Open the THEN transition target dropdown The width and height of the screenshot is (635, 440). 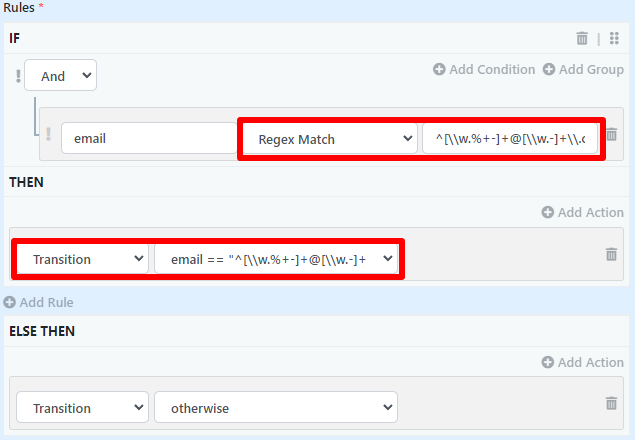[276, 259]
